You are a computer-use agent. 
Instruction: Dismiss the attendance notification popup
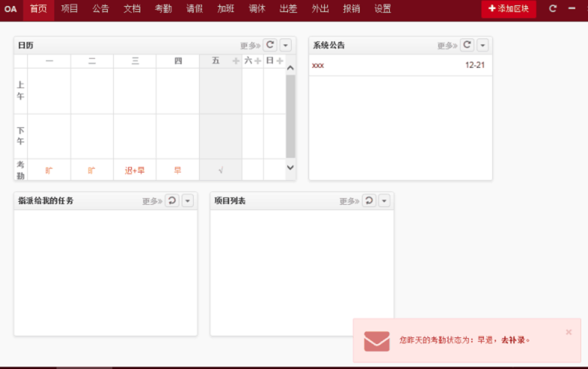point(568,331)
